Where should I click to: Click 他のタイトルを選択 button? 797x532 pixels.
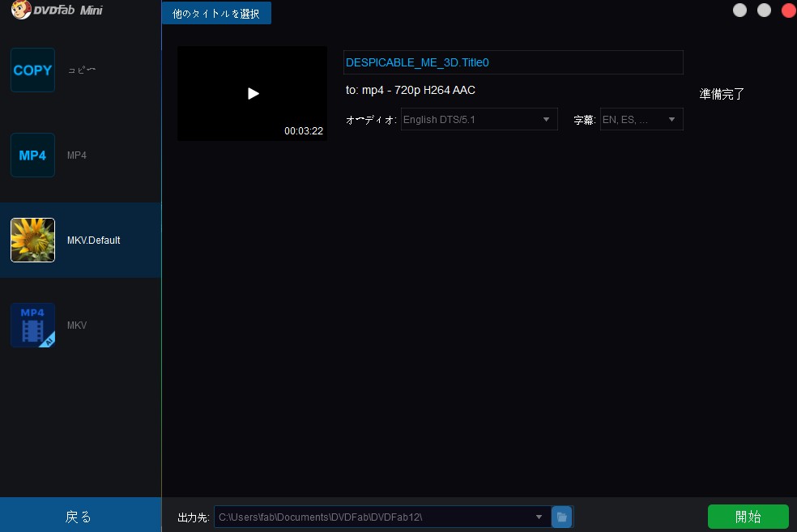point(216,13)
